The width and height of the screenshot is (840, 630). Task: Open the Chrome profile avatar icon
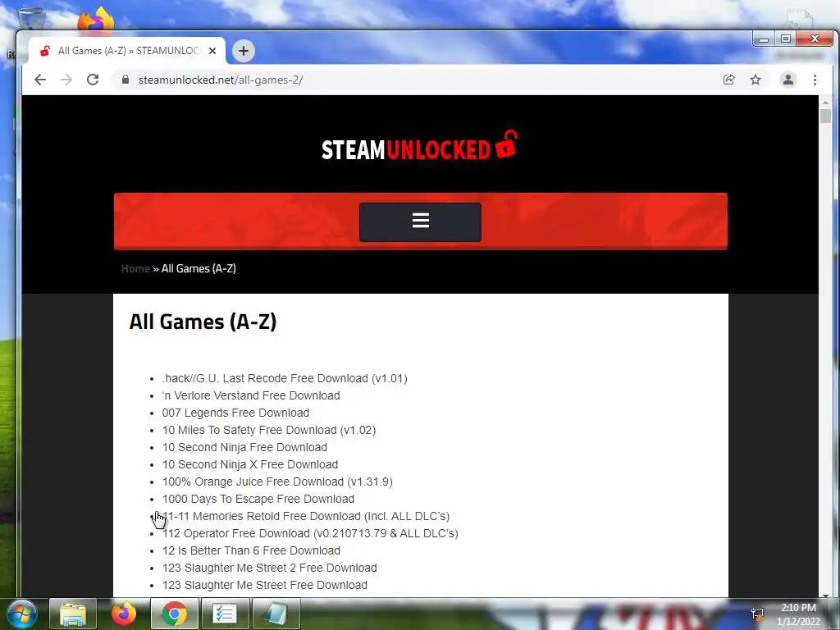click(788, 80)
